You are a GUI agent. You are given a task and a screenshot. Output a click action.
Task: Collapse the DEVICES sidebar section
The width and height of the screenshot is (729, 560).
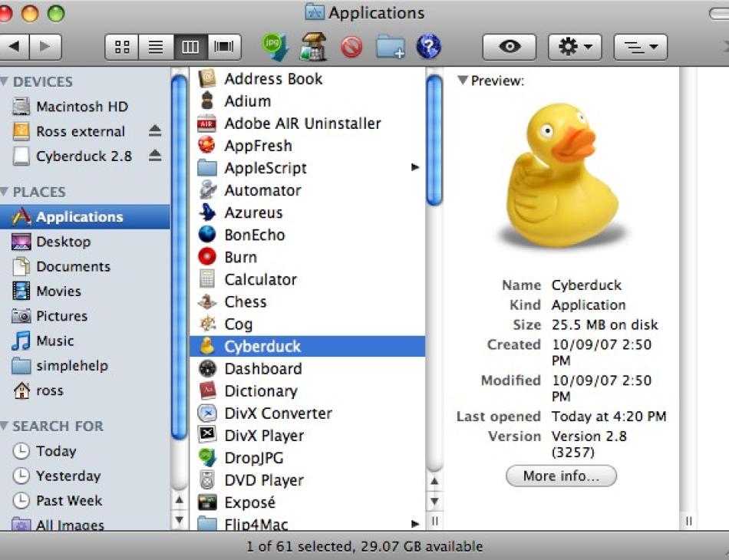click(5, 82)
